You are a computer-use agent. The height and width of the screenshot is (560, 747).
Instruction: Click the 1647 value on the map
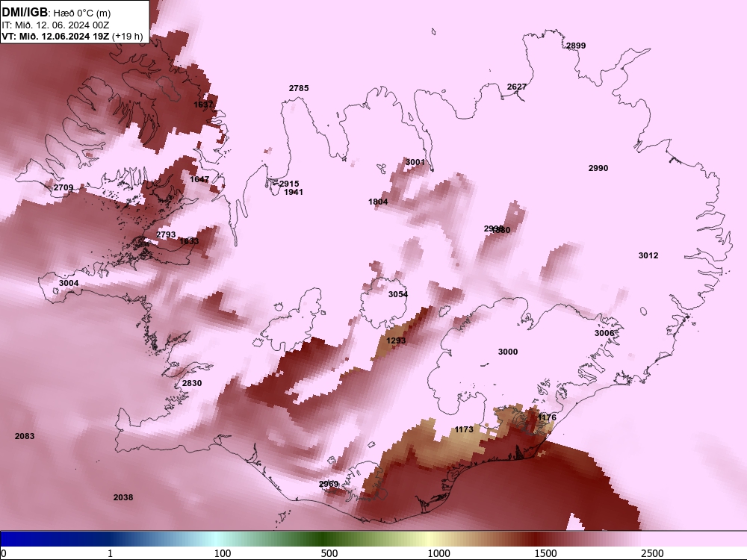click(199, 179)
